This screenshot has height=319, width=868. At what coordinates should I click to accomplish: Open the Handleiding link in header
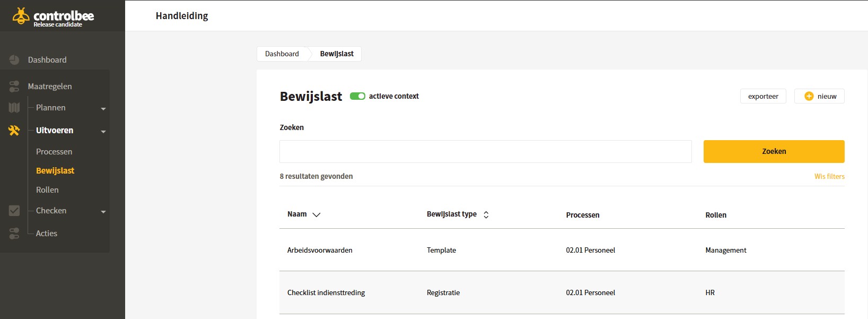click(x=182, y=16)
